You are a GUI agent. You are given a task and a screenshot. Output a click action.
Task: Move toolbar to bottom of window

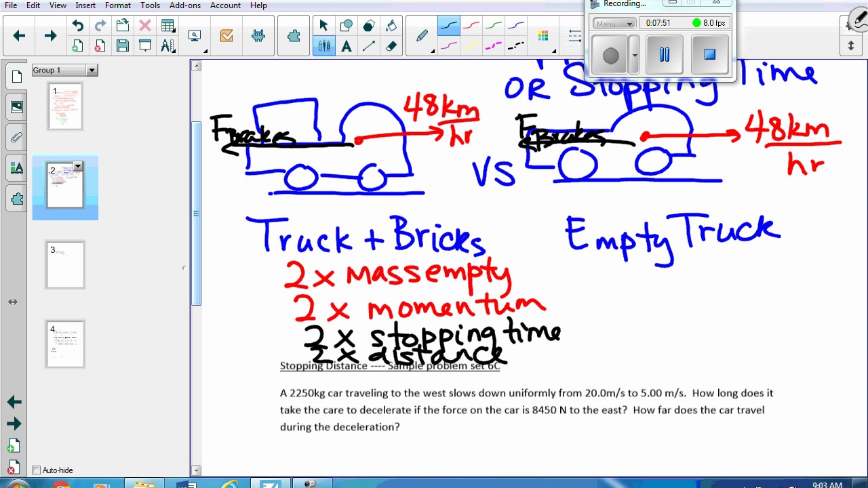point(851,46)
